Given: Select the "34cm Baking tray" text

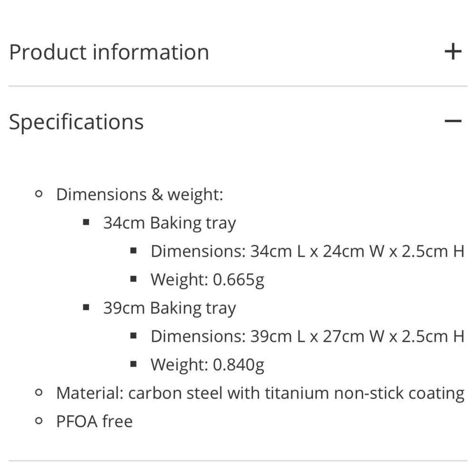Looking at the screenshot, I should click(169, 223).
